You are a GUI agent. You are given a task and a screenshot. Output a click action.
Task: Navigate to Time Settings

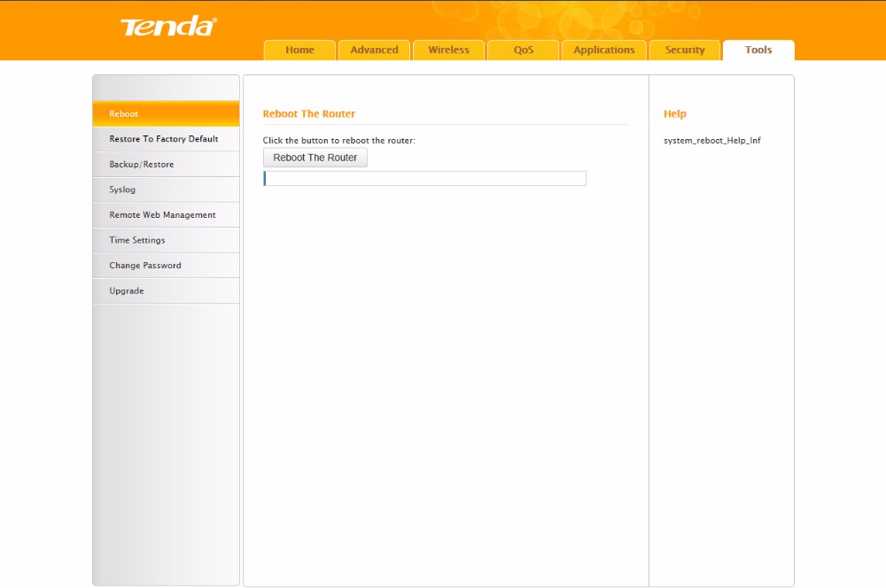[166, 240]
